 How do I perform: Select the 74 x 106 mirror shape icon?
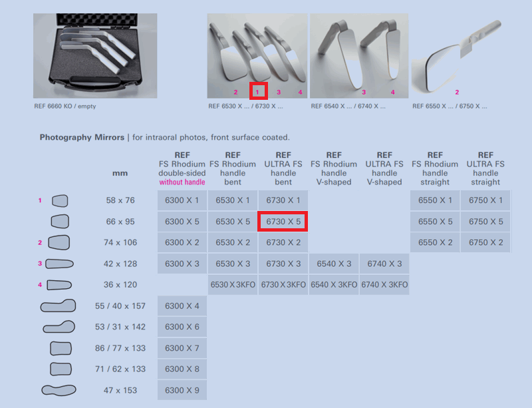coord(59,242)
